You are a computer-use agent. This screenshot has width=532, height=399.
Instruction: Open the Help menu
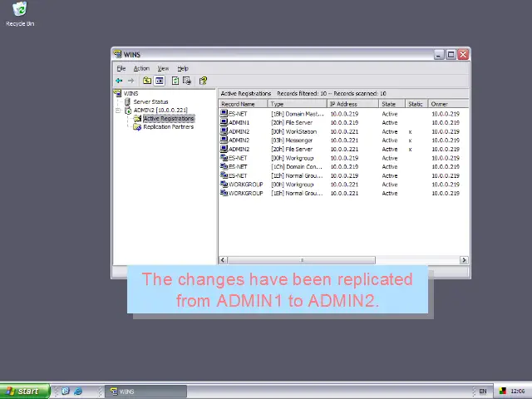(183, 68)
